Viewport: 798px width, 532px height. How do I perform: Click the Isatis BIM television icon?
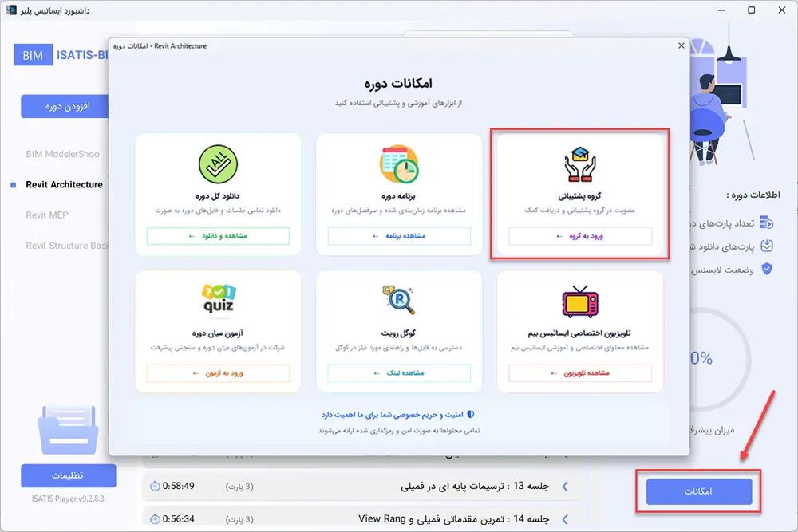[579, 301]
